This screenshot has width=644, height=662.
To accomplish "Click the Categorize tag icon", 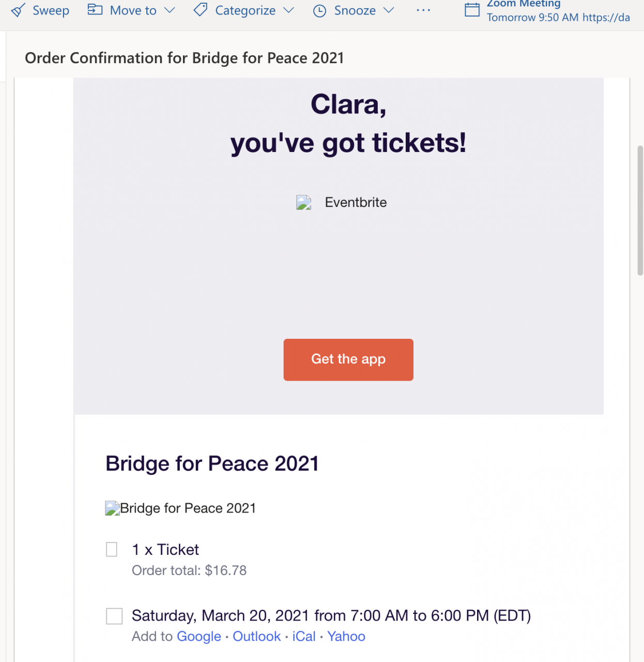I will tap(201, 10).
